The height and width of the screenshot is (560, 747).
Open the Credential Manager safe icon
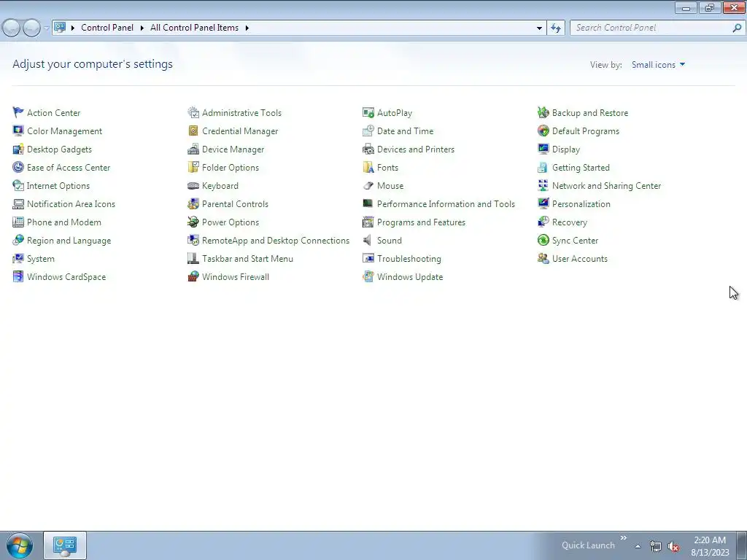coord(193,131)
